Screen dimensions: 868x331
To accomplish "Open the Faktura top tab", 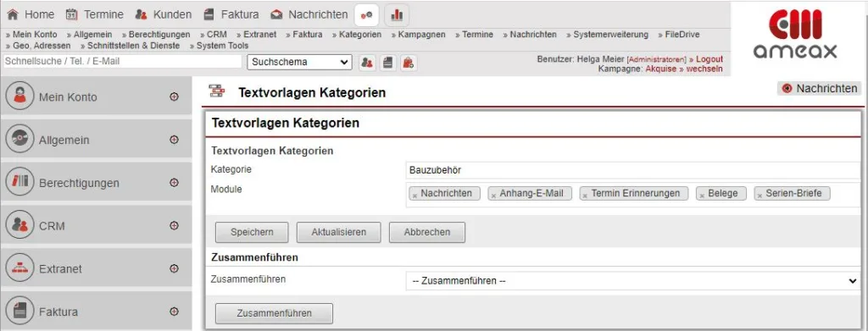I will pyautogui.click(x=231, y=14).
